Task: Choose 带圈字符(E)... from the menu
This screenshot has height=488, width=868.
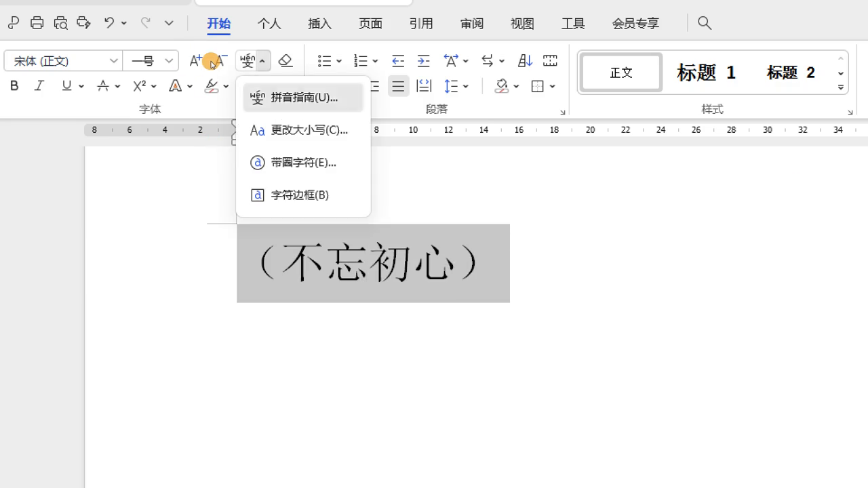Action: [x=303, y=163]
